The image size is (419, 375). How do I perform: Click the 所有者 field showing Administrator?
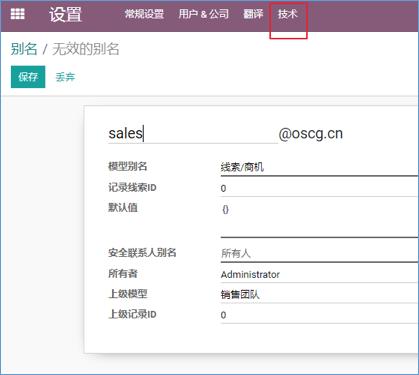point(320,274)
